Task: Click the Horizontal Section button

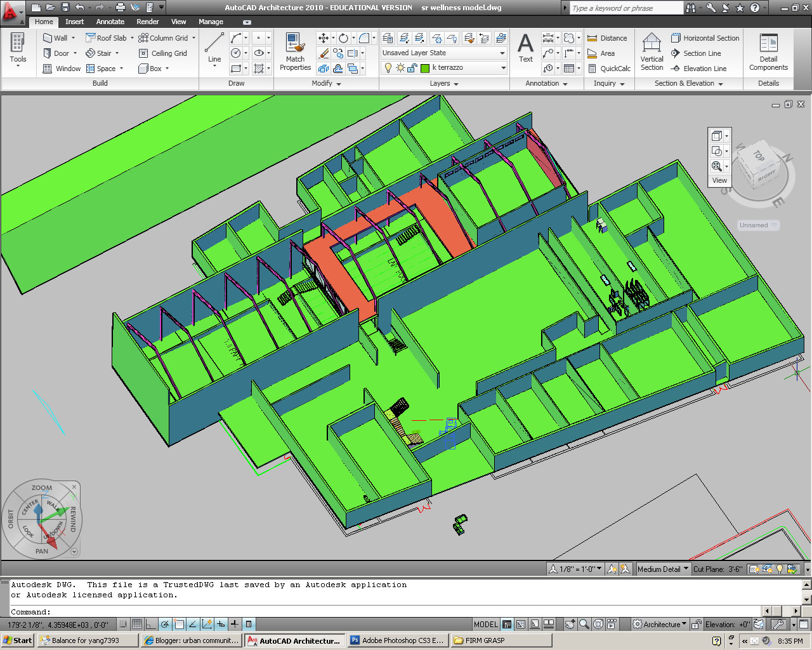Action: click(705, 38)
